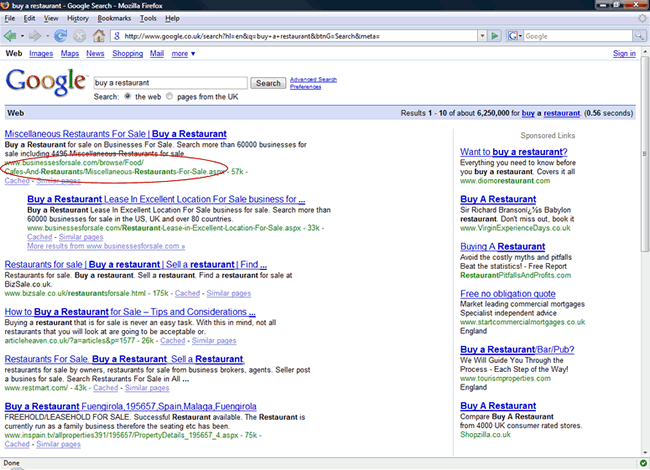Click the Back navigation arrow
The width and height of the screenshot is (650, 470).
(x=10, y=36)
